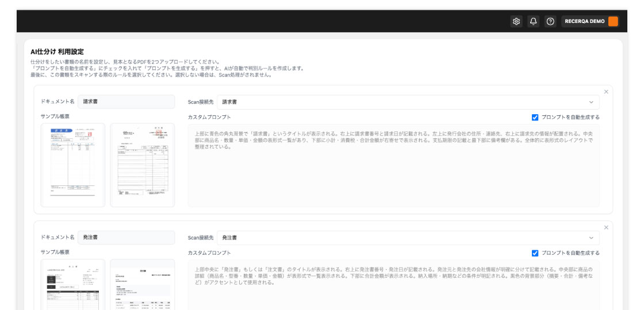Remove the 請求書 document card
This screenshot has height=310, width=644.
pos(606,91)
